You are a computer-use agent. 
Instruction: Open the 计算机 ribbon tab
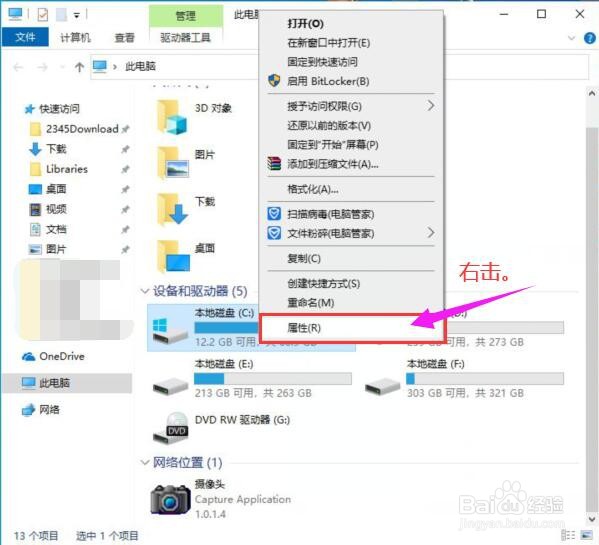point(75,37)
